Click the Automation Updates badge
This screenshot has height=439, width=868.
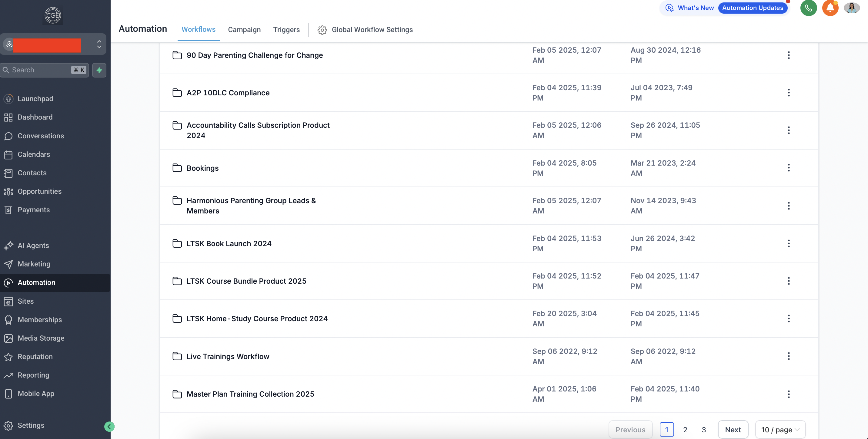coord(753,8)
